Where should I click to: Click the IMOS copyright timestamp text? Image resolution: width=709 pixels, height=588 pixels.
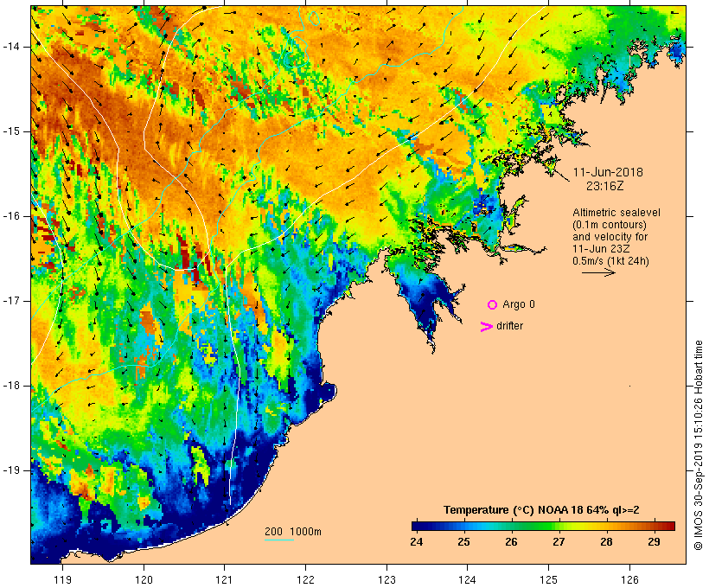[x=698, y=445]
